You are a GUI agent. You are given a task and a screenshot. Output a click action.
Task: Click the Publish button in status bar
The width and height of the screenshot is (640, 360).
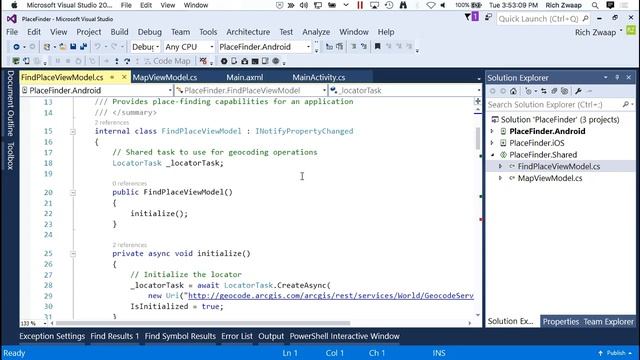tap(616, 353)
